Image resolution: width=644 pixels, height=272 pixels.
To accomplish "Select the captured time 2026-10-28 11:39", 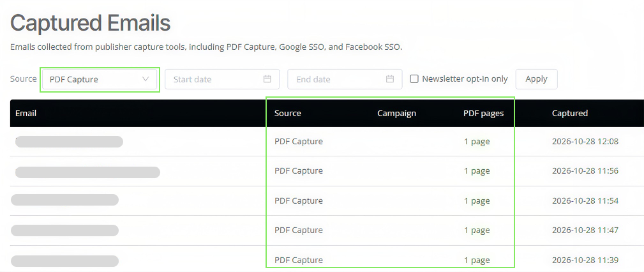I will pyautogui.click(x=585, y=260).
